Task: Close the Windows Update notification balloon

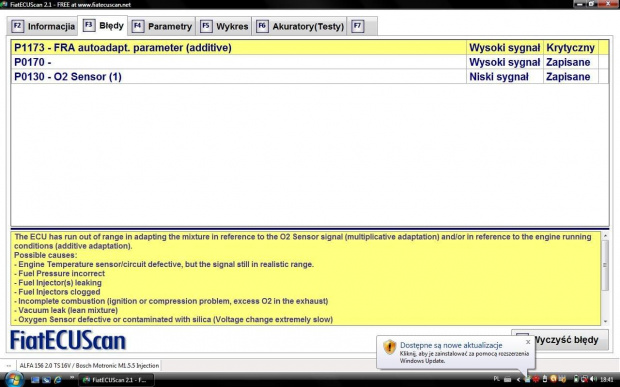Action: point(528,342)
